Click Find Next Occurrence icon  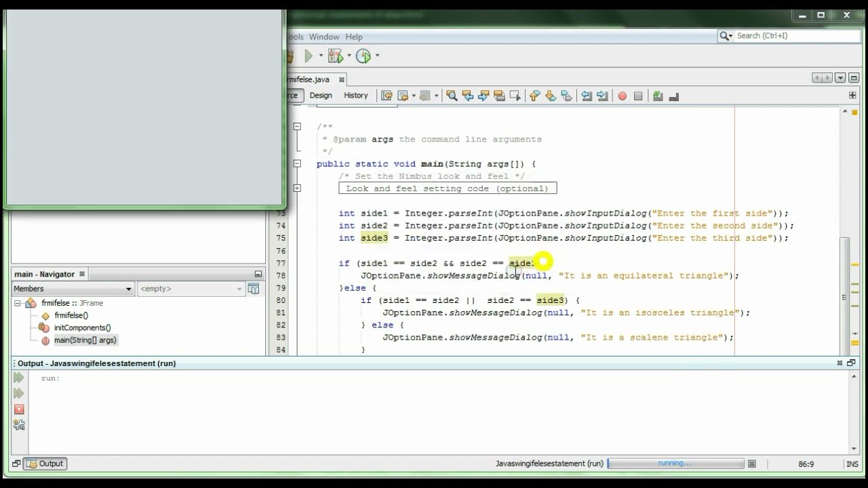[x=484, y=96]
